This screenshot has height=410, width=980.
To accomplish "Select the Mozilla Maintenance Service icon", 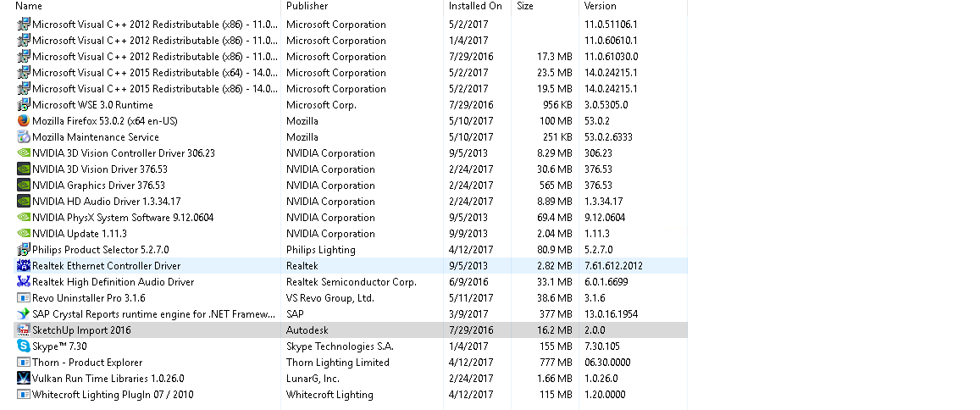I will click(24, 137).
